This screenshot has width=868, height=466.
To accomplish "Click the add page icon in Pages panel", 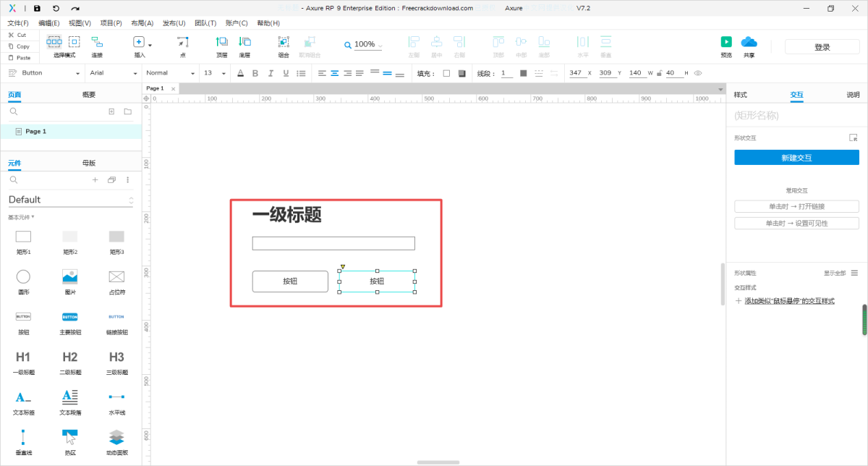I will [x=111, y=111].
